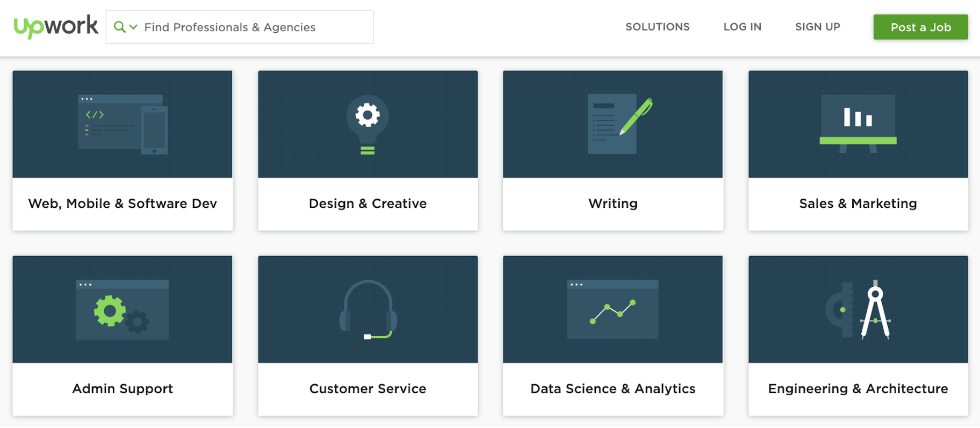Click the green gears window icon
The image size is (980, 428).
[x=122, y=310]
